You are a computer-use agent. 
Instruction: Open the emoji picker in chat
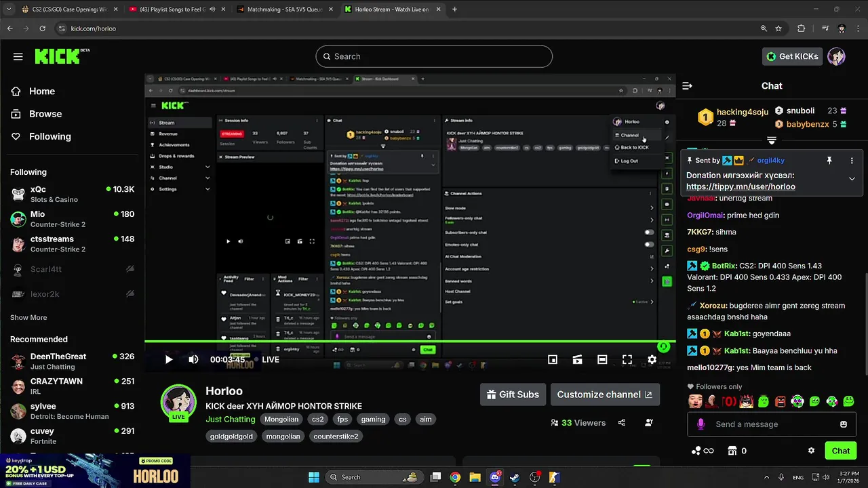tap(844, 424)
